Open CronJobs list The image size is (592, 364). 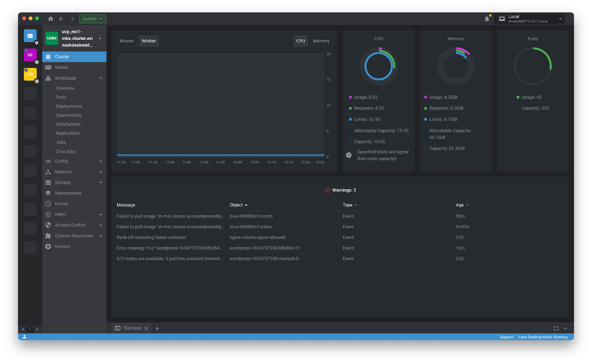tap(65, 152)
